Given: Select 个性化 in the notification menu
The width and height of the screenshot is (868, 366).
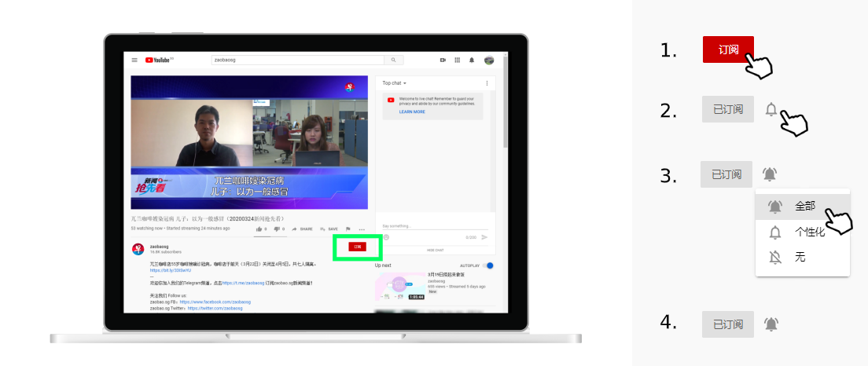Looking at the screenshot, I should [x=803, y=232].
